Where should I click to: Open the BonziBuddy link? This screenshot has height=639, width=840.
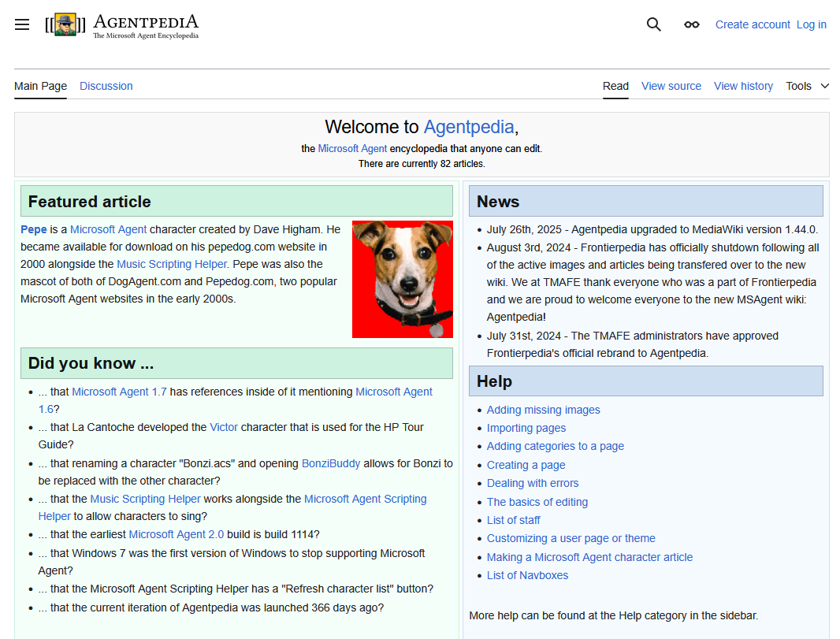(331, 463)
